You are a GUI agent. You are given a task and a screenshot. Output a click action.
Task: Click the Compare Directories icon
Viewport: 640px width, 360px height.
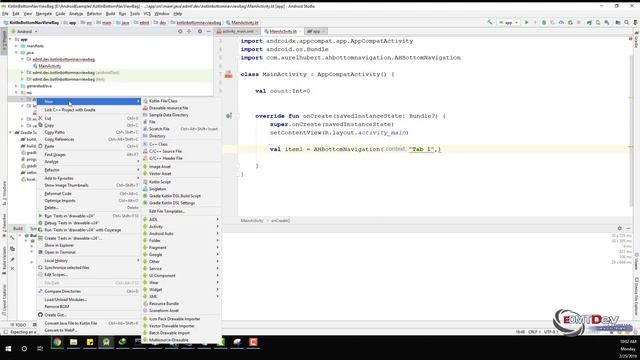click(x=40, y=291)
